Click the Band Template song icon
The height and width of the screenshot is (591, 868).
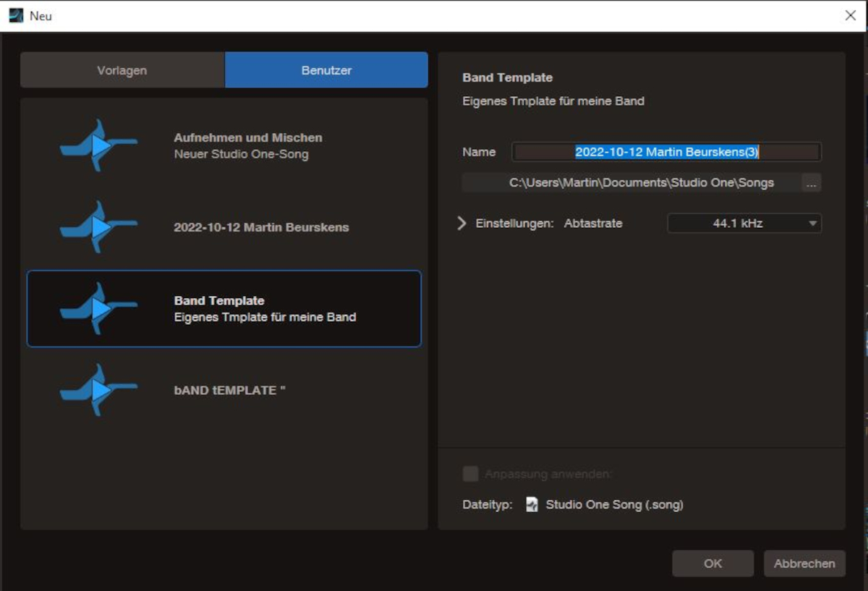tap(98, 308)
